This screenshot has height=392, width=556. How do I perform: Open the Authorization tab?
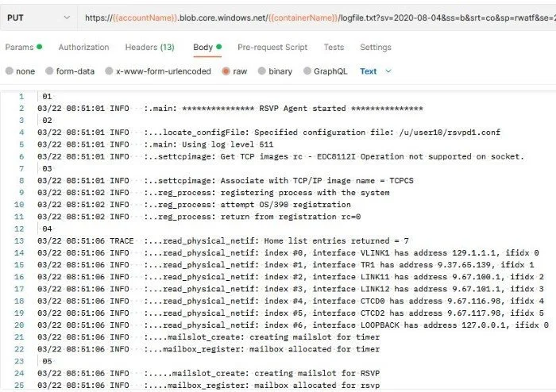pos(83,48)
